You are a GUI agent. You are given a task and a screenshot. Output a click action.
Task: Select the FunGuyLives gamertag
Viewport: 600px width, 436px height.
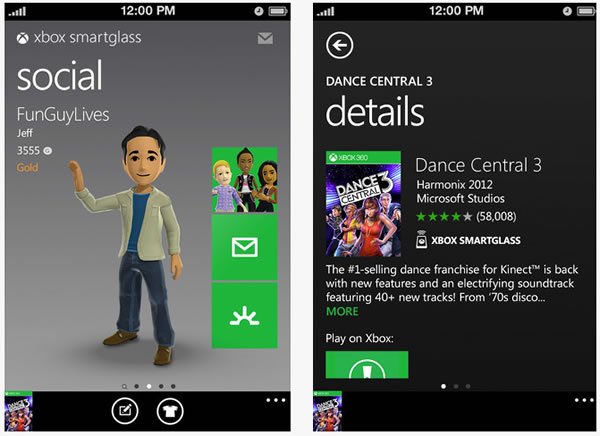[x=62, y=113]
